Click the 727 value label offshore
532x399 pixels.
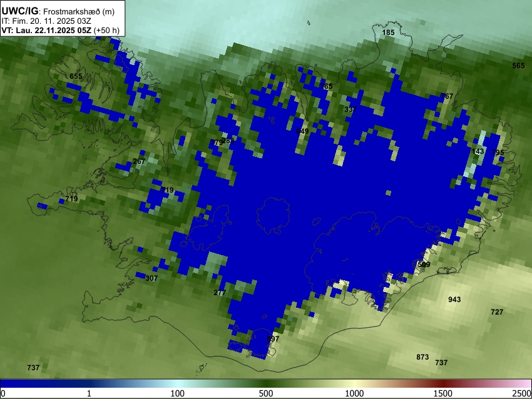pyautogui.click(x=497, y=312)
